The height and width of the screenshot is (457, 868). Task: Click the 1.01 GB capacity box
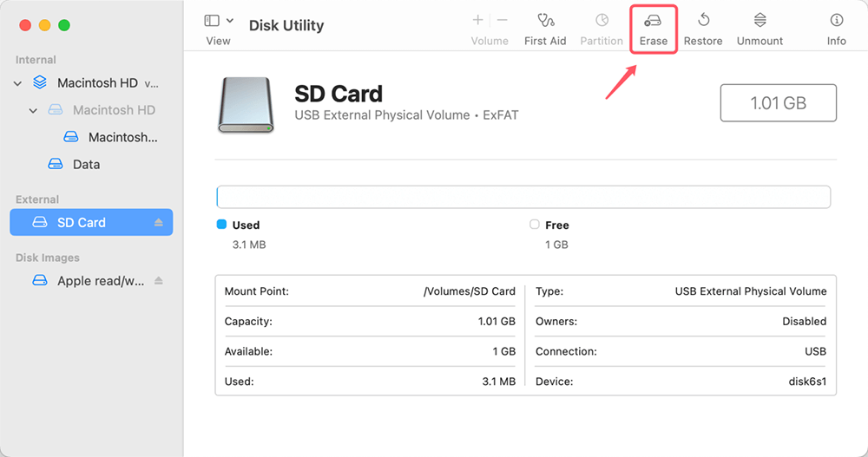[779, 103]
